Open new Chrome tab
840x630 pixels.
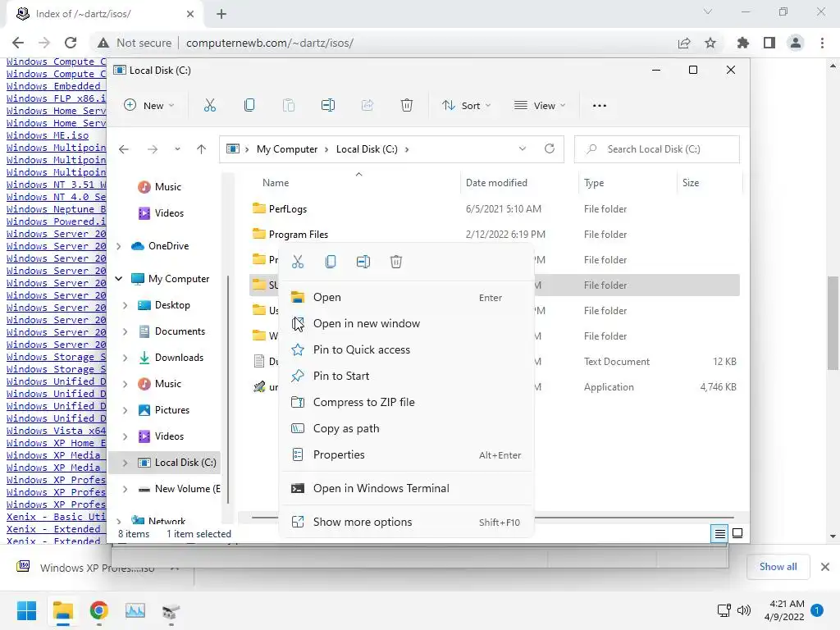pyautogui.click(x=221, y=14)
